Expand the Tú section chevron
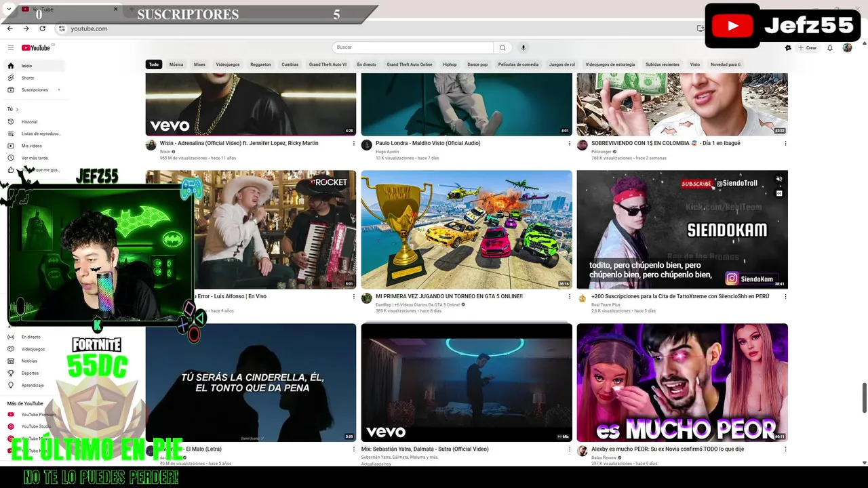This screenshot has height=488, width=868. coord(17,109)
